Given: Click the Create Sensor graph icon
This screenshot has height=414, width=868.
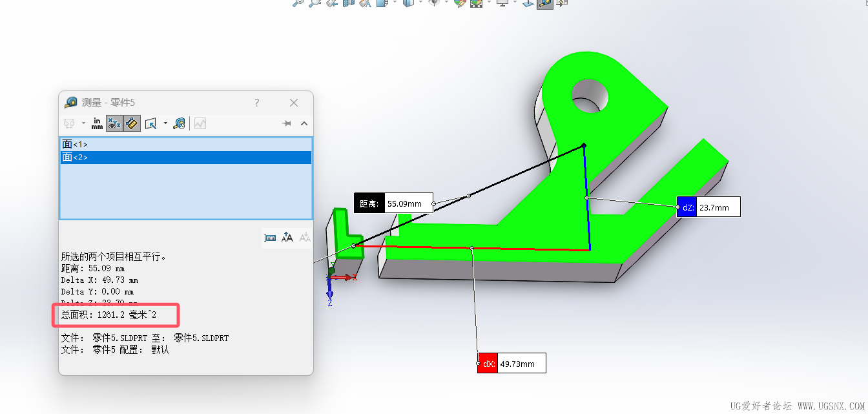Looking at the screenshot, I should [x=200, y=123].
